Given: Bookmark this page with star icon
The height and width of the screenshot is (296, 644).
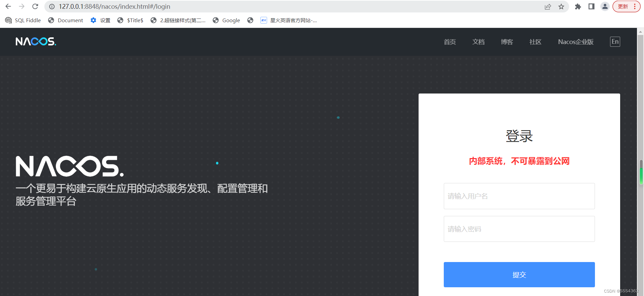Looking at the screenshot, I should point(561,6).
